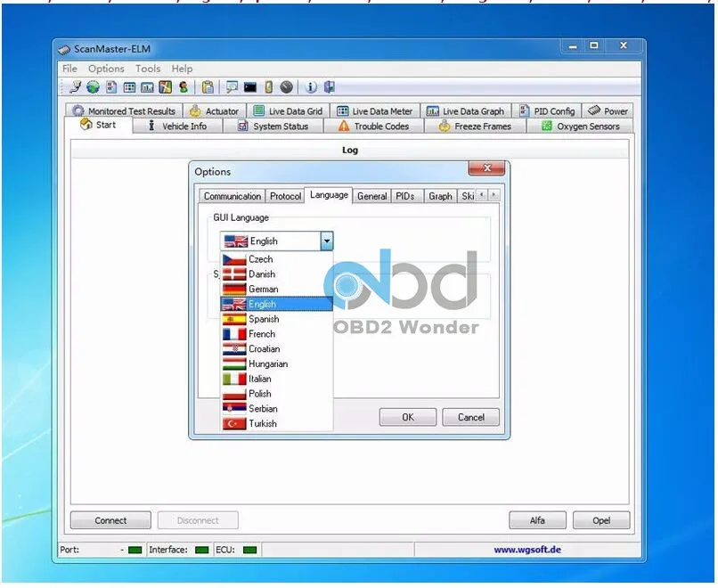
Task: Choose French from language list
Action: [276, 334]
